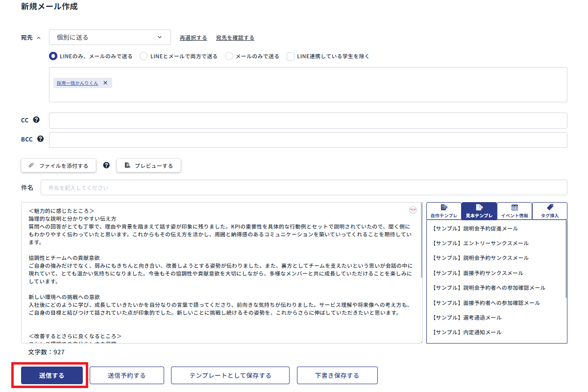Click the template list scrollbar
This screenshot has width=588, height=392.
tap(566, 259)
